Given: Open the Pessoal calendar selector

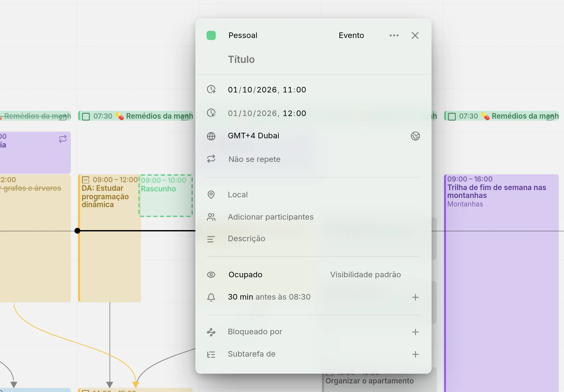Looking at the screenshot, I should 243,35.
